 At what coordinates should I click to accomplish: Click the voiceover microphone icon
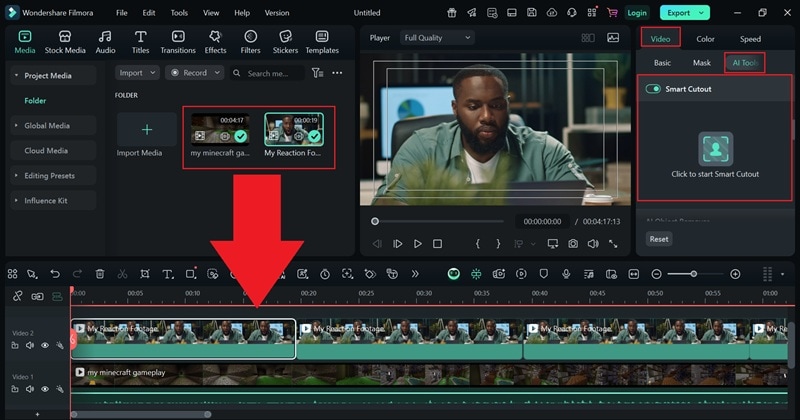tap(566, 274)
